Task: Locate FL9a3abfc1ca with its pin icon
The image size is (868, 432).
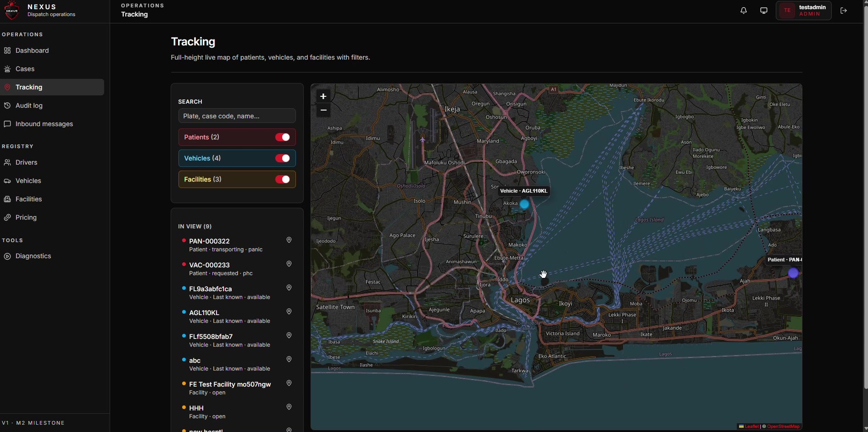Action: [x=289, y=288]
